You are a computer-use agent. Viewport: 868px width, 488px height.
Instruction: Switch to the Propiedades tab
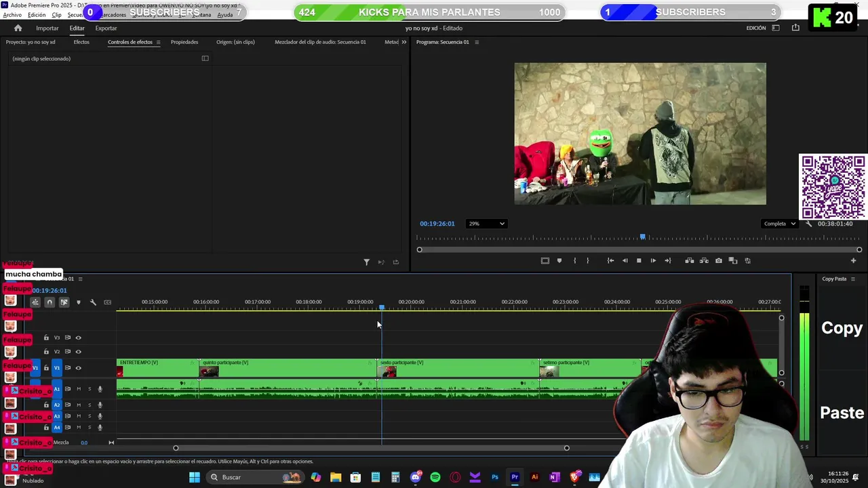pos(184,42)
